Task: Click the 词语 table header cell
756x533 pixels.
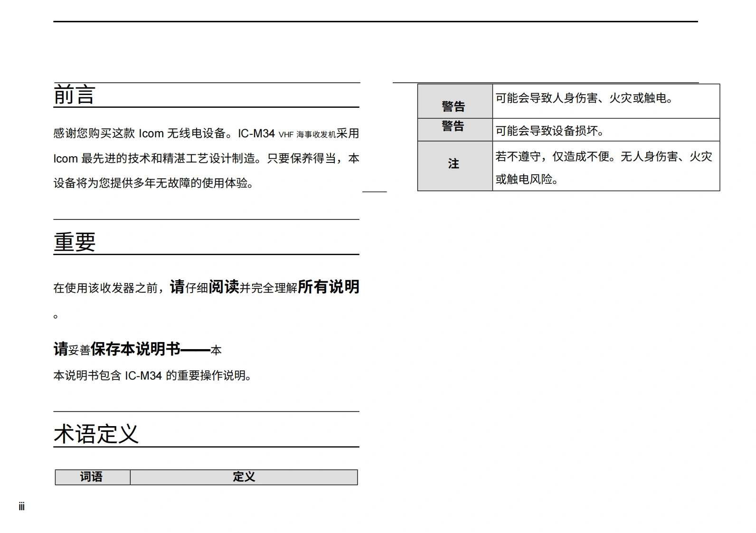Action: [92, 477]
